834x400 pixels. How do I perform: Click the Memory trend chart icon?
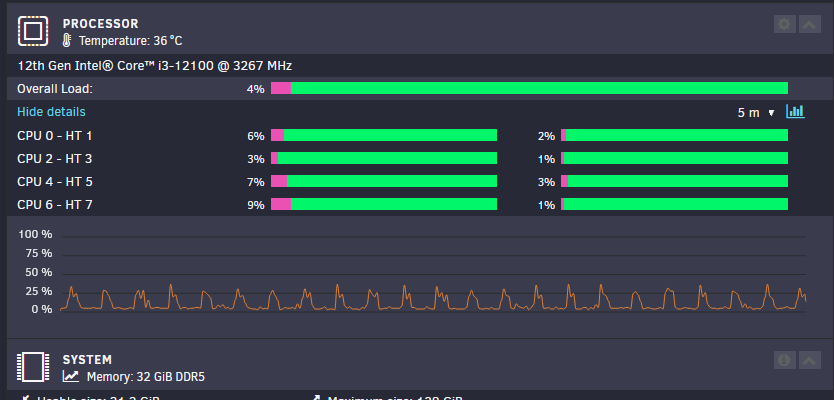coord(71,377)
